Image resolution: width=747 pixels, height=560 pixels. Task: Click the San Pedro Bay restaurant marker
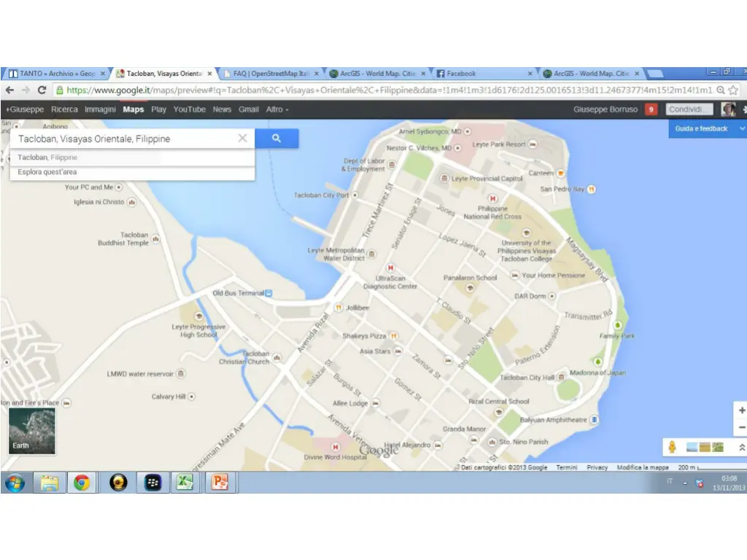591,189
